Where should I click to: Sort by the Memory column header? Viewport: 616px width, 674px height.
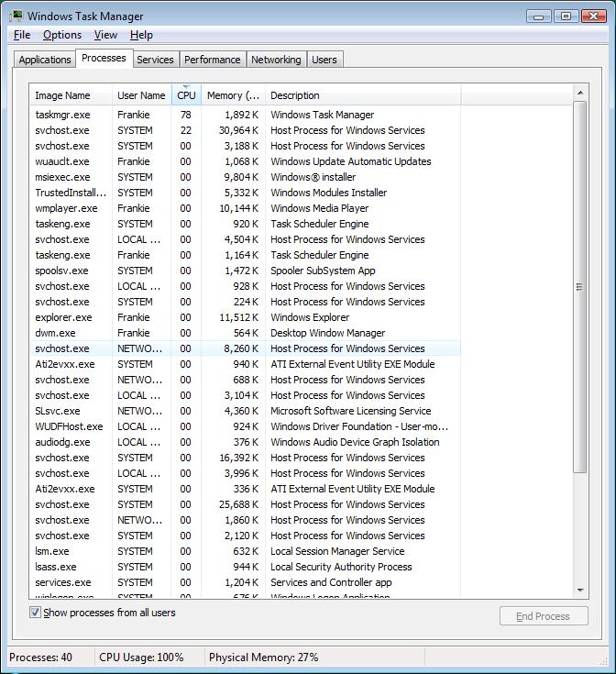click(x=233, y=95)
